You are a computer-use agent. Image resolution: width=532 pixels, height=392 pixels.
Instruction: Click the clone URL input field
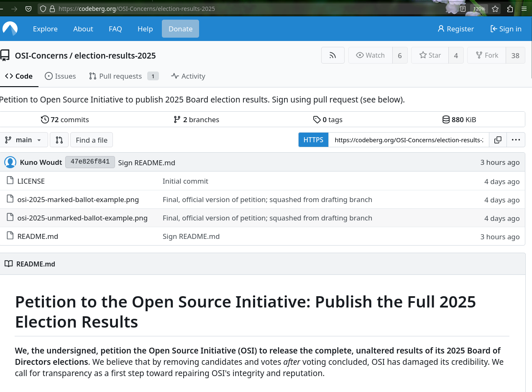[409, 140]
